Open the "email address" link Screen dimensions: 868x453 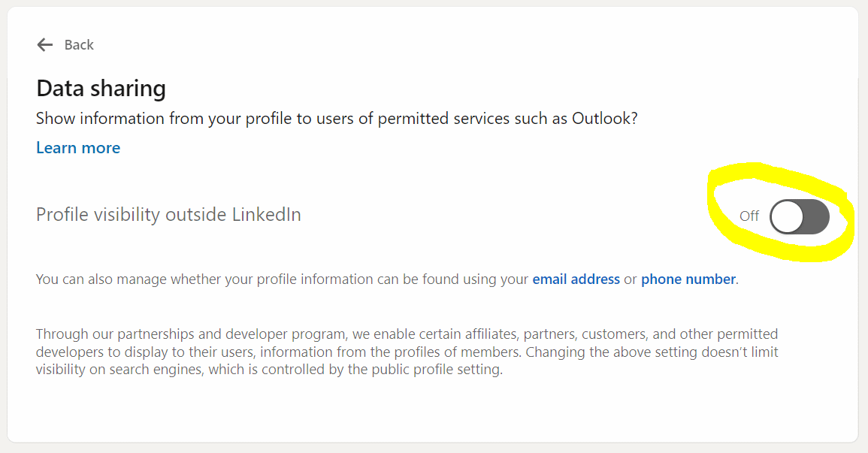click(576, 279)
